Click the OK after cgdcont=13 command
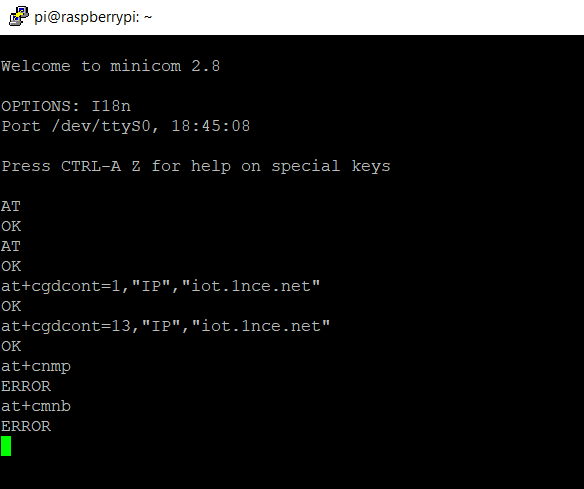Viewport: 584px width, 489px height. pyautogui.click(x=11, y=346)
